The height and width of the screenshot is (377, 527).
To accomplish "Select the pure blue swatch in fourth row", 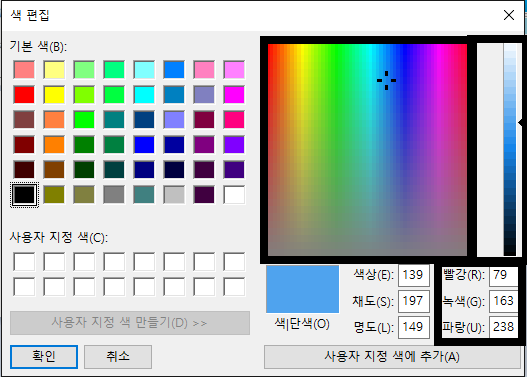I will 144,144.
